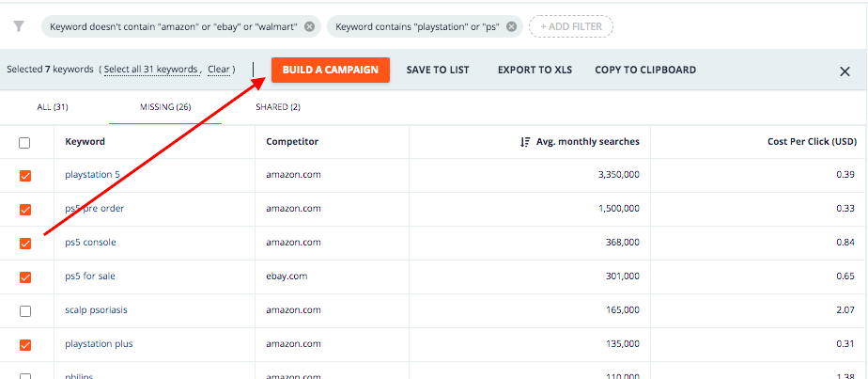Open the SHARED (2) tab
The width and height of the screenshot is (868, 379).
pos(278,107)
